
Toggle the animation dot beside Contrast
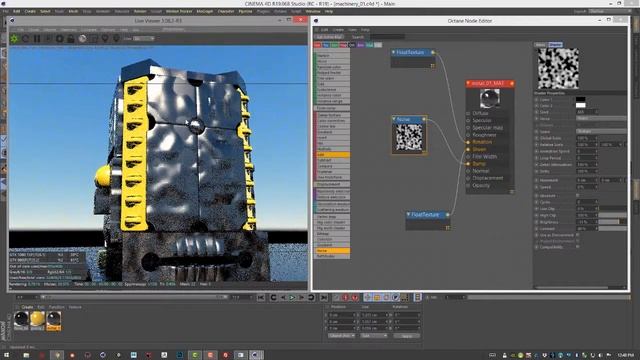click(x=537, y=229)
